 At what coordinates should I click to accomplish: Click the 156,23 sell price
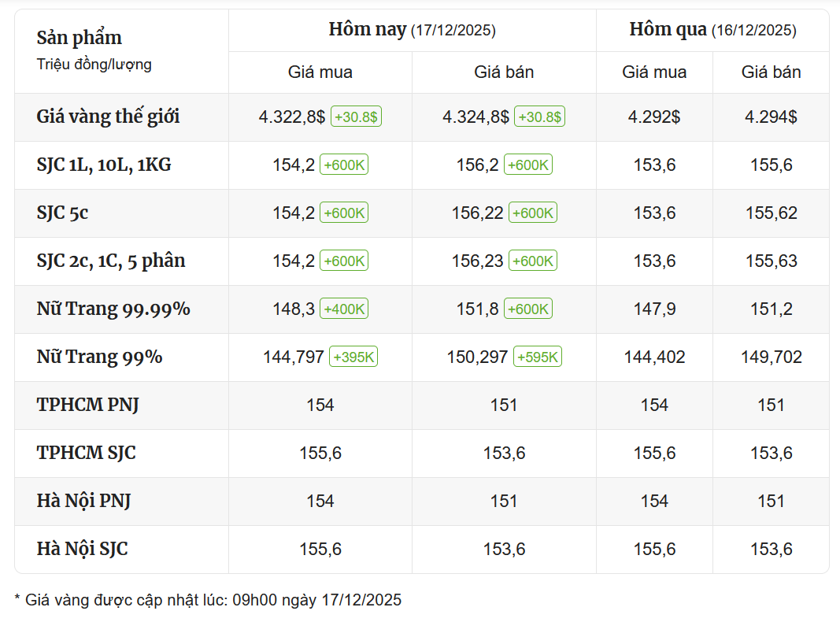tap(477, 261)
